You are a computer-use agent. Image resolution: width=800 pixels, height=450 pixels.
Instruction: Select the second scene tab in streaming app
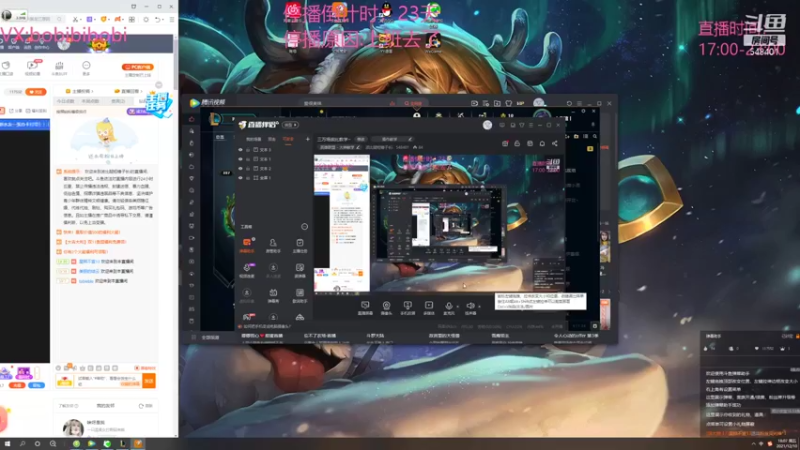coord(272,139)
